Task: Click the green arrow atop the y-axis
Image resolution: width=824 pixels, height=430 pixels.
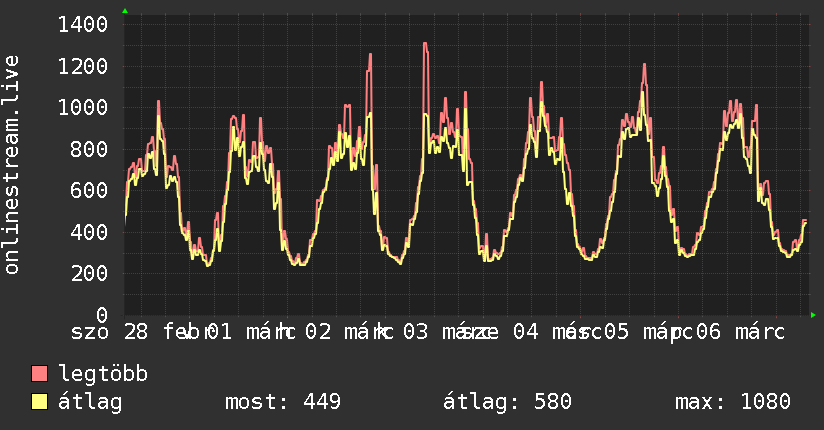Action: pyautogui.click(x=125, y=11)
